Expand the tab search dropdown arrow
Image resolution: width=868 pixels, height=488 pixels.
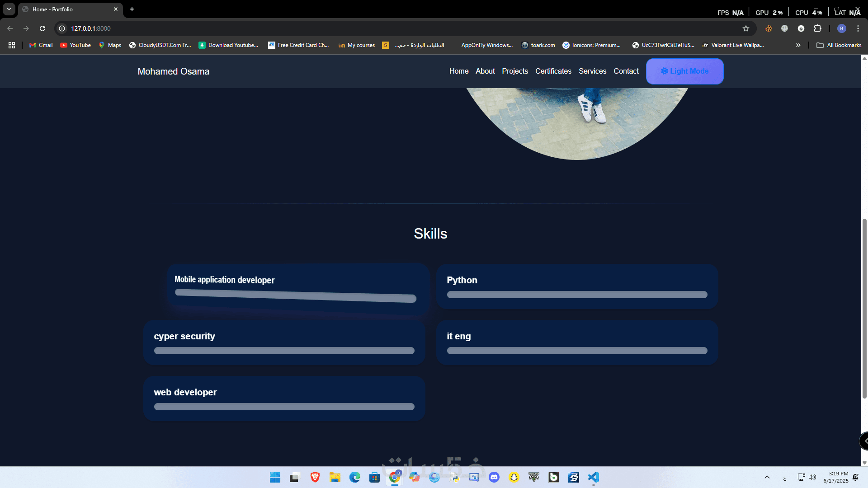click(9, 9)
